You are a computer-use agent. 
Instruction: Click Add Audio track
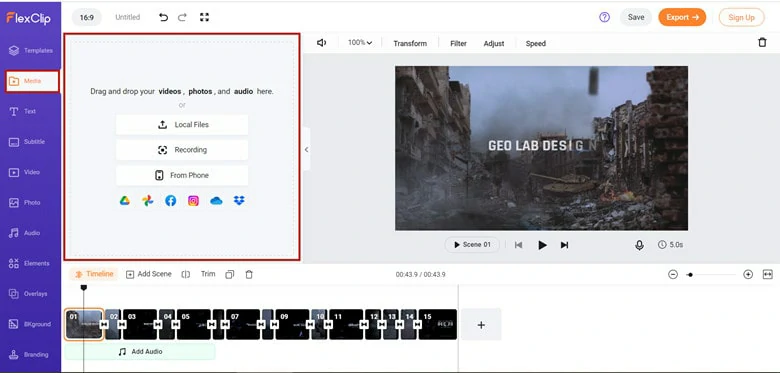[x=140, y=352]
